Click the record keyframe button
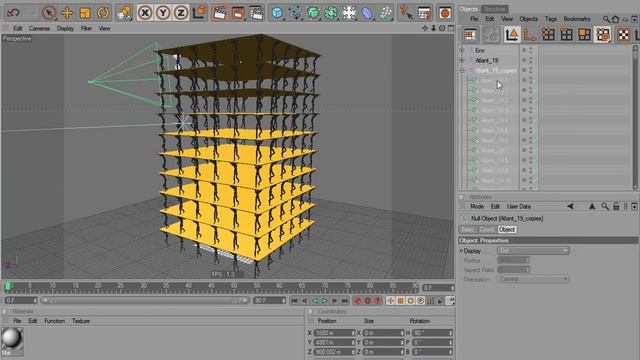 [x=358, y=301]
